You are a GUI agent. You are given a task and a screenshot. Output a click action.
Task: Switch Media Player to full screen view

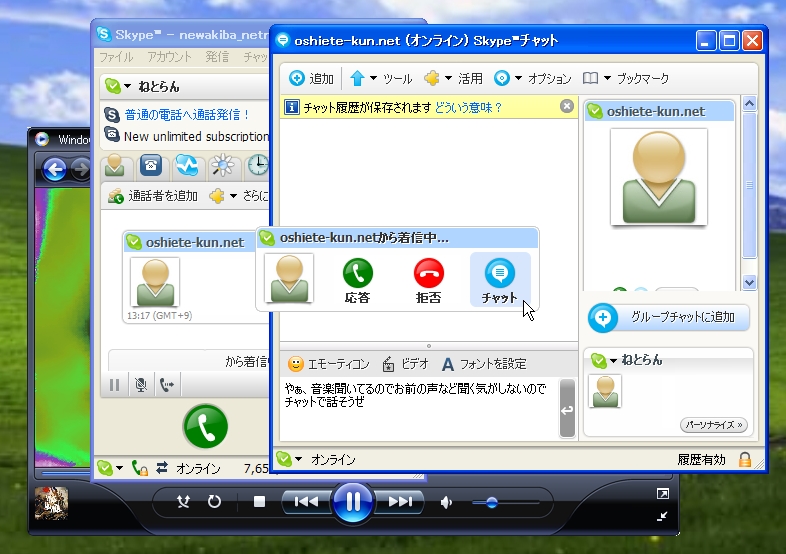(x=663, y=494)
